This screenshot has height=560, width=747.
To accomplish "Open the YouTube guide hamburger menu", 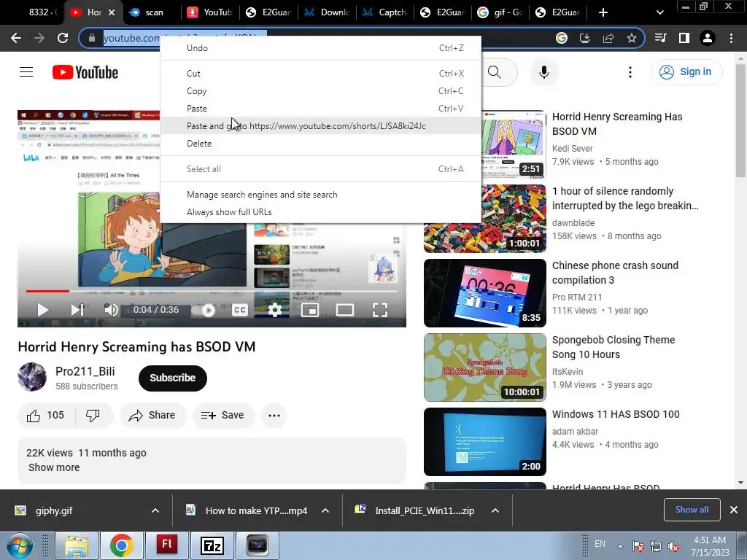I will pos(26,72).
